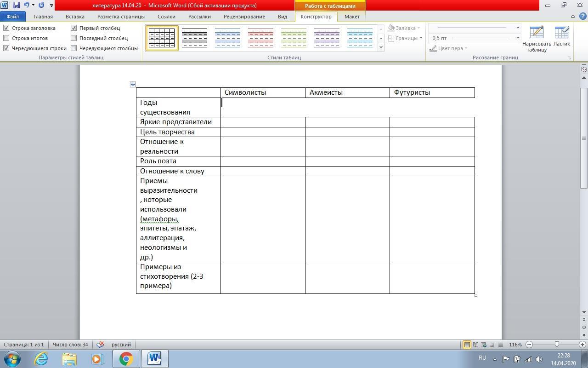Uncheck the Строка заголовка checkbox
Screen dimensions: 588x368
point(6,28)
